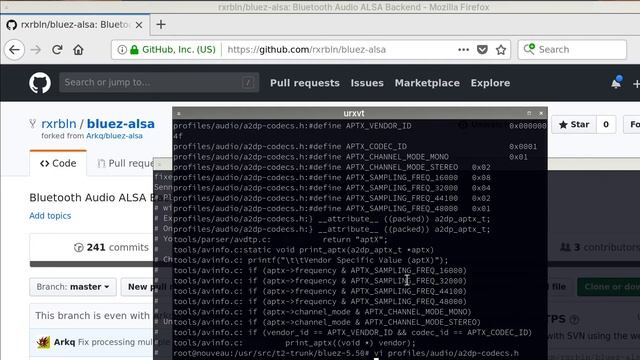Open Pull requests in GitHub header
640x360 pixels.
304,83
